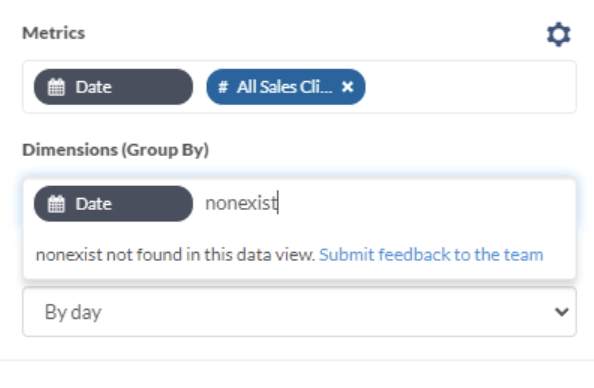Open the By day granularity dropdown
The width and height of the screenshot is (594, 388).
pos(299,312)
